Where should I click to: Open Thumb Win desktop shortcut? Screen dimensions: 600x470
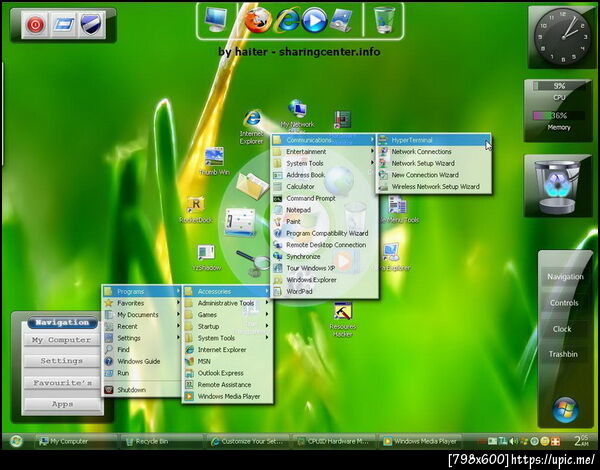click(x=214, y=161)
